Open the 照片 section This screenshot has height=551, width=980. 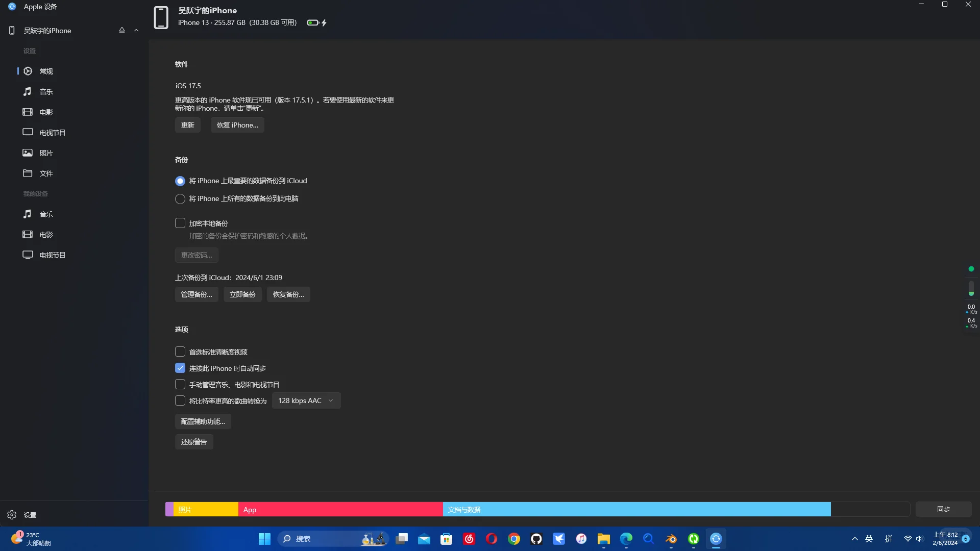coord(46,153)
